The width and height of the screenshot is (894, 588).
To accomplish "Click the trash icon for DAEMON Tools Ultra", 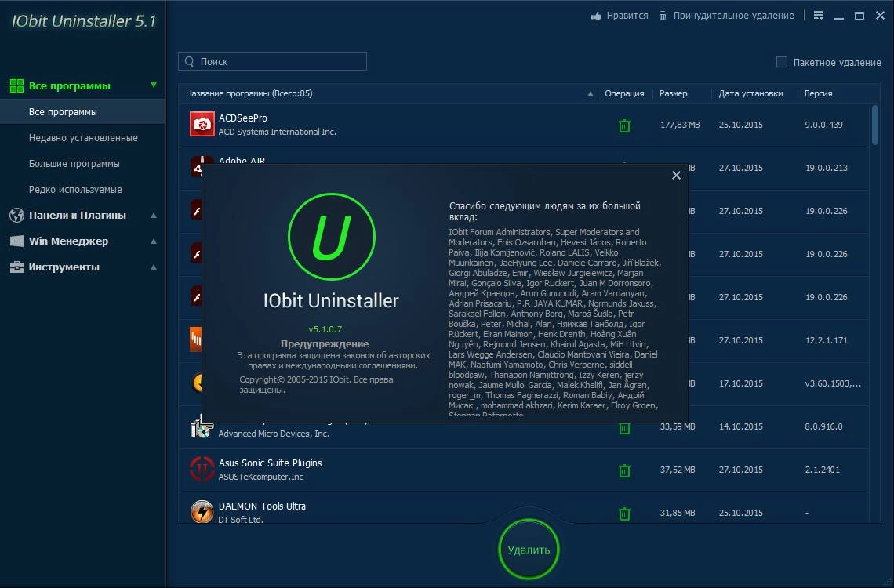I will 624,514.
